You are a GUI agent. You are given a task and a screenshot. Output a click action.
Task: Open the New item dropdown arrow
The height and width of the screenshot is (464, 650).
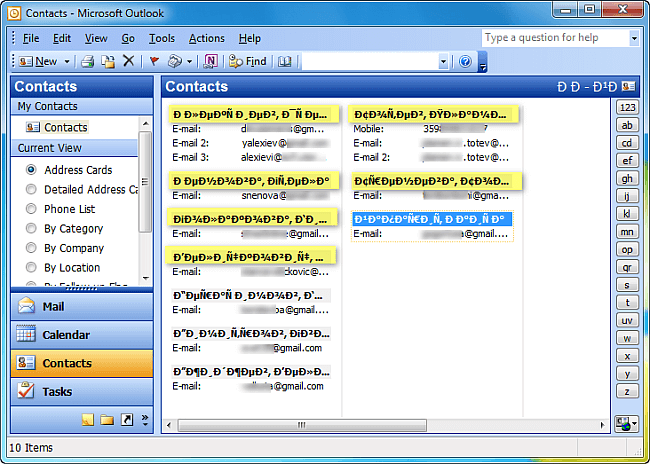point(67,61)
